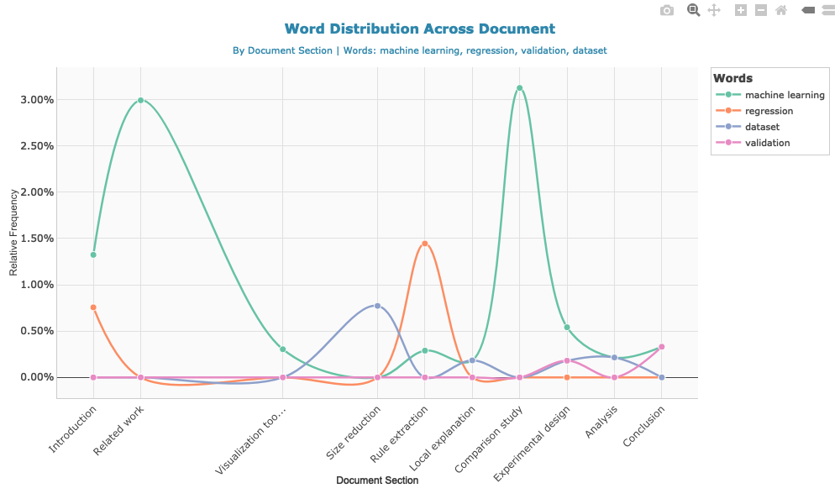Hide the regression series via legend

[768, 111]
